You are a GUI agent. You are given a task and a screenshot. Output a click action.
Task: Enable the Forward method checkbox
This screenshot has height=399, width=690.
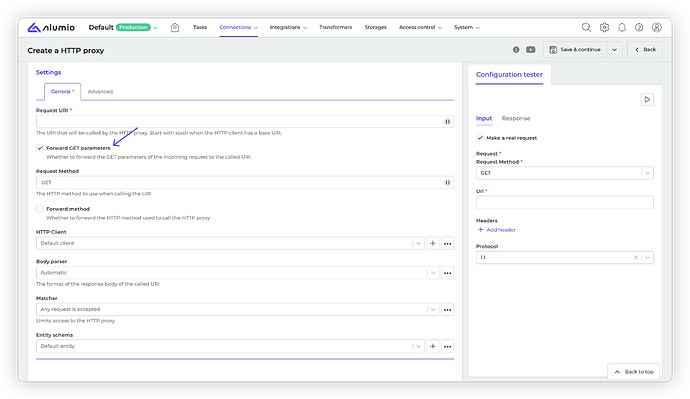(x=40, y=209)
